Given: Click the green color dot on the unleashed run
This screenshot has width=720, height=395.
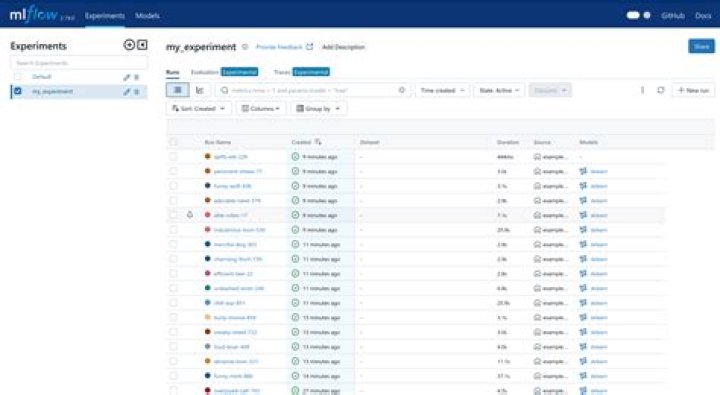Looking at the screenshot, I should pos(208,288).
